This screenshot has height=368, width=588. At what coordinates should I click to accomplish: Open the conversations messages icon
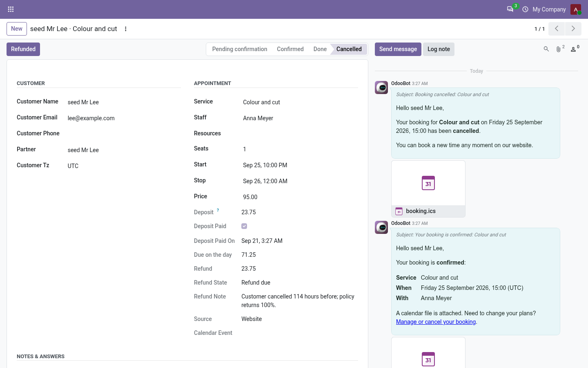510,9
